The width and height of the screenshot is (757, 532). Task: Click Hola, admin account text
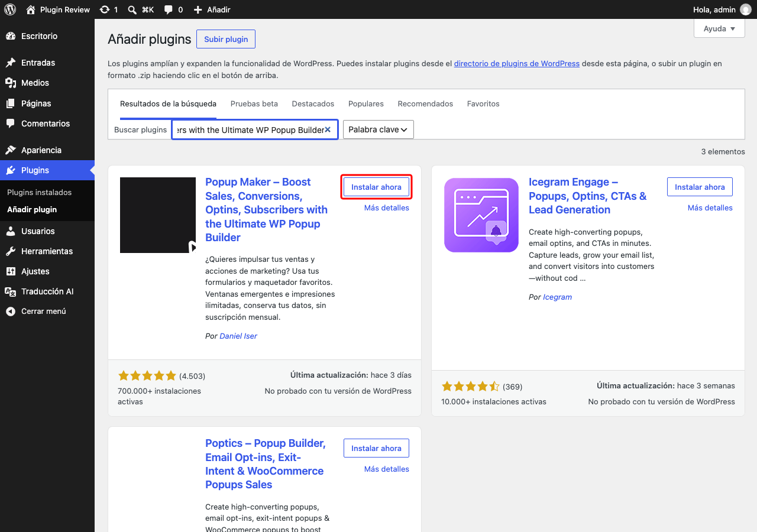[714, 9]
